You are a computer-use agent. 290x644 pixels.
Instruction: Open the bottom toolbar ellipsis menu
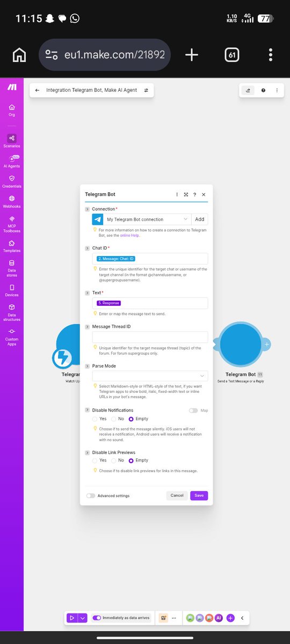tap(174, 618)
